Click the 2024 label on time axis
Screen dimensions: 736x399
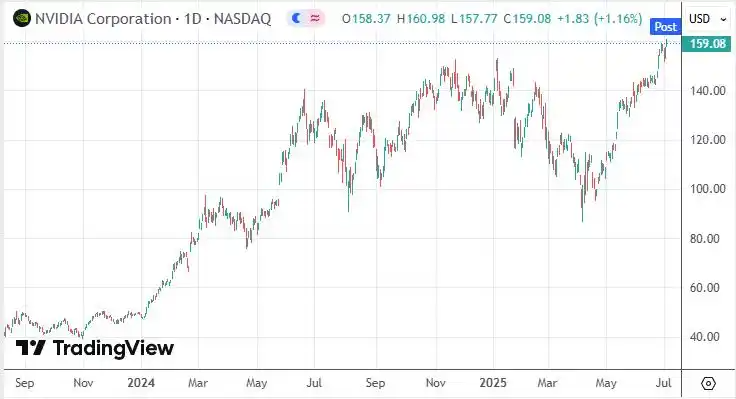coord(141,383)
